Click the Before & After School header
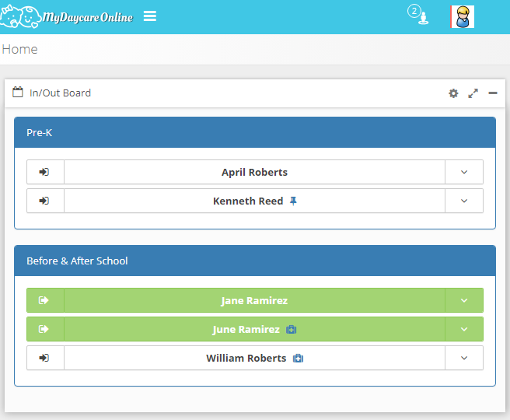 [x=254, y=261]
